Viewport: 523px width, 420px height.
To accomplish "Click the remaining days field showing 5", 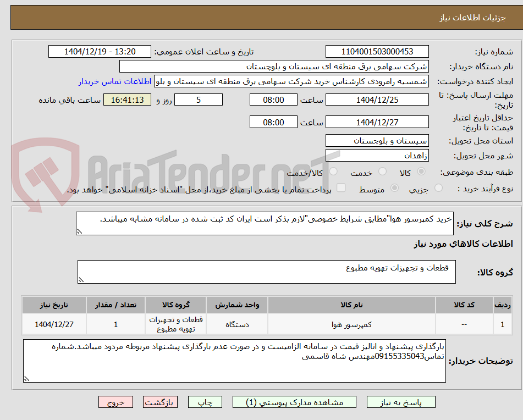I will pyautogui.click(x=199, y=100).
